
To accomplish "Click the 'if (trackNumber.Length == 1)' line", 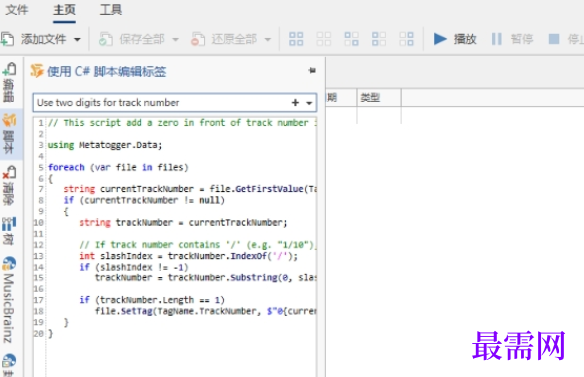I will coord(152,300).
